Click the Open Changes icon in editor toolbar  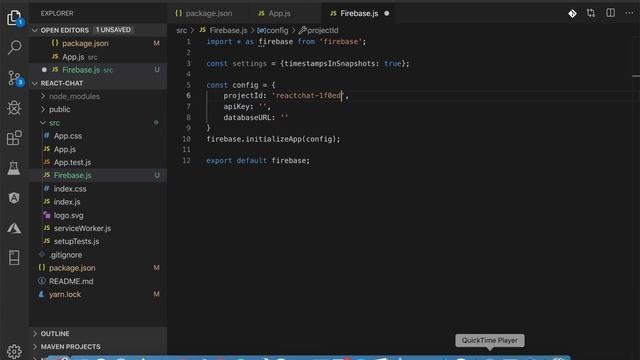point(591,13)
